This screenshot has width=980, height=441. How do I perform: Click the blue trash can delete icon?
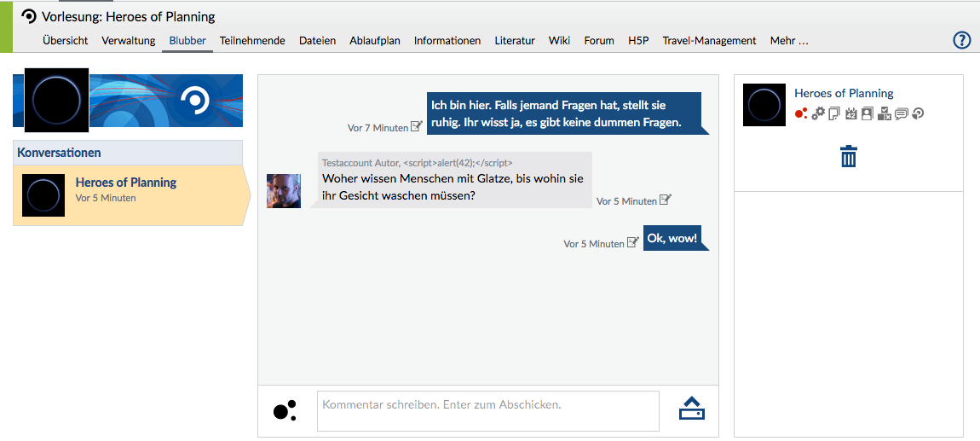click(848, 156)
